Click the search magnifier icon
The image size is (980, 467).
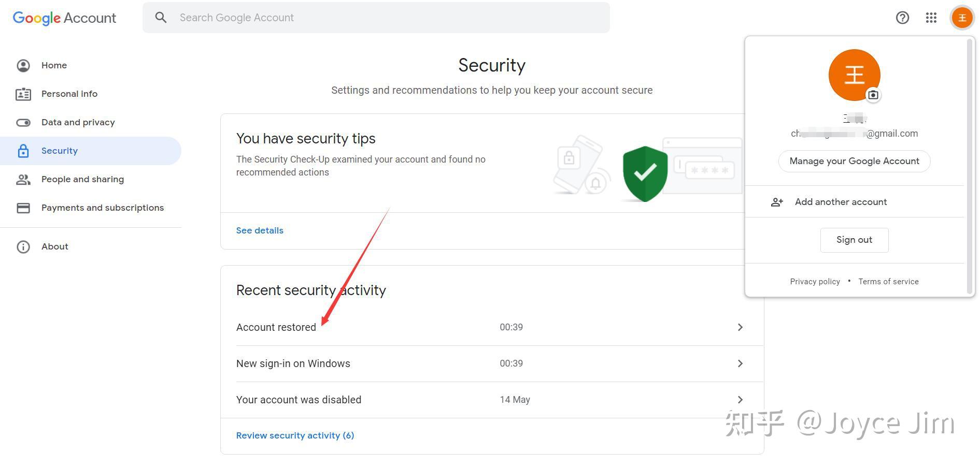click(x=161, y=18)
